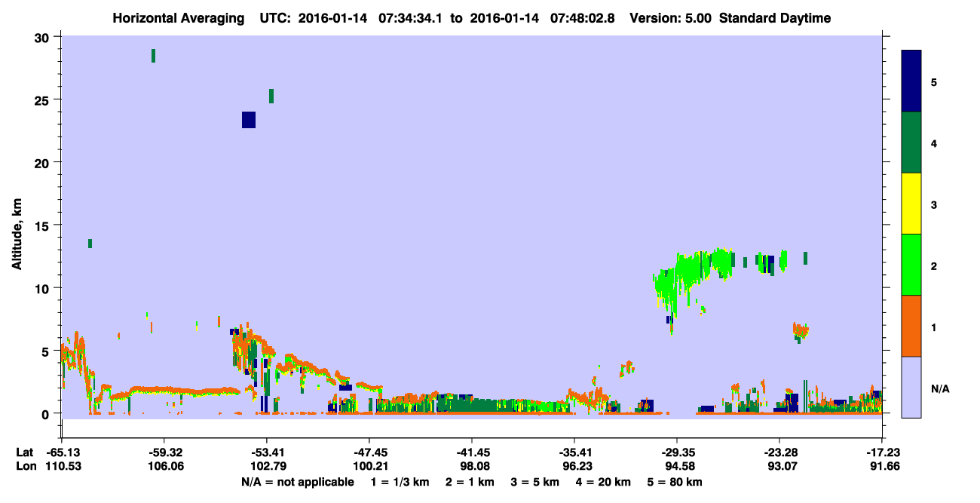This screenshot has height=503, width=980.
Task: Click the dark blue colorbar segment labeled 5
Action: coord(911,81)
